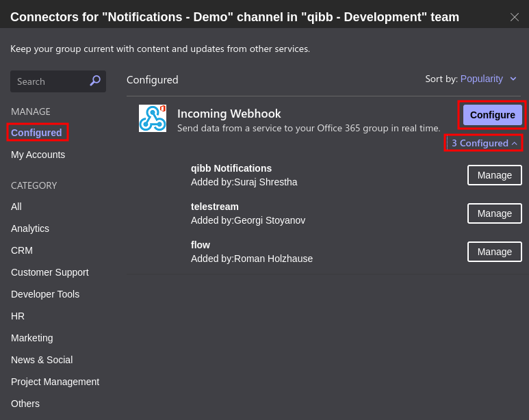
Task: Focus the Search connectors field
Action: point(58,81)
